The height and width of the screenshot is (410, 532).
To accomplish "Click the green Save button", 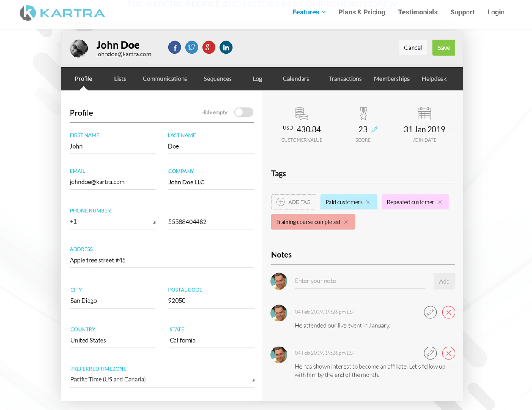I will pos(444,48).
